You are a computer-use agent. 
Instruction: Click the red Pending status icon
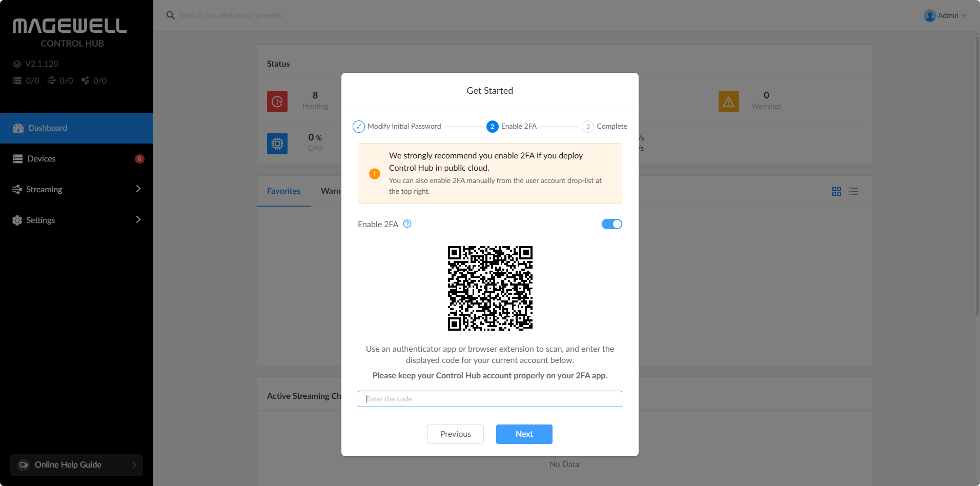277,102
